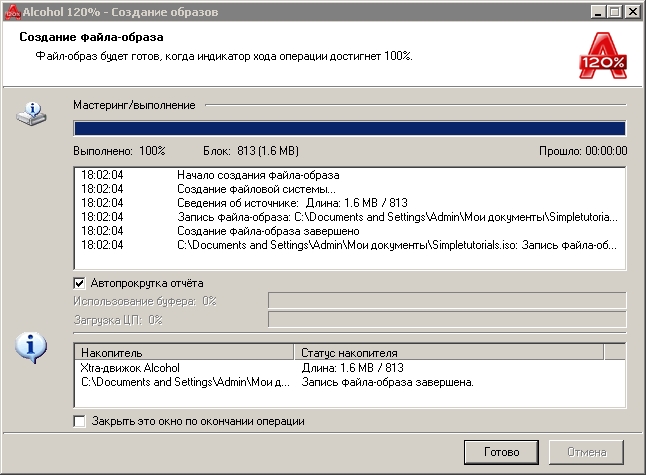Click the drive info icon beside Мастеринг
Screen dimensions: 646x475
click(32, 114)
